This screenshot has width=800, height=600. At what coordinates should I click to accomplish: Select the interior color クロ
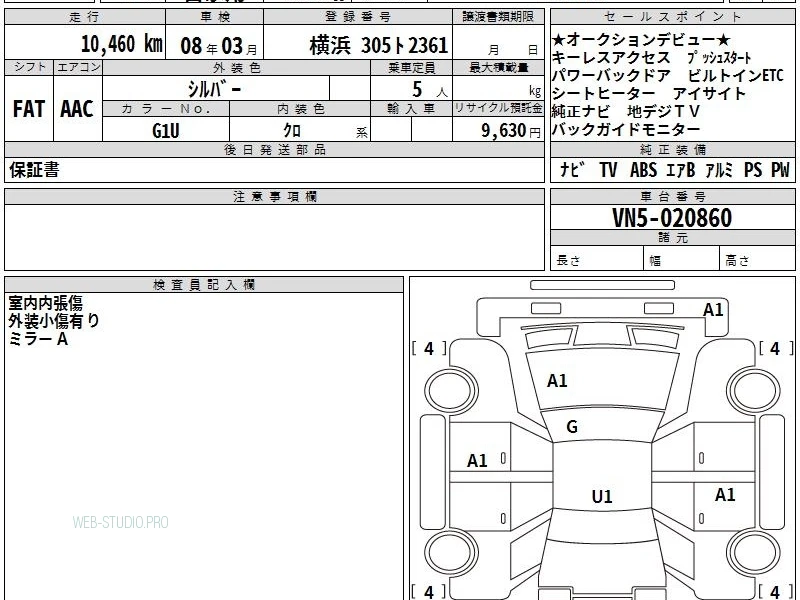pyautogui.click(x=292, y=130)
